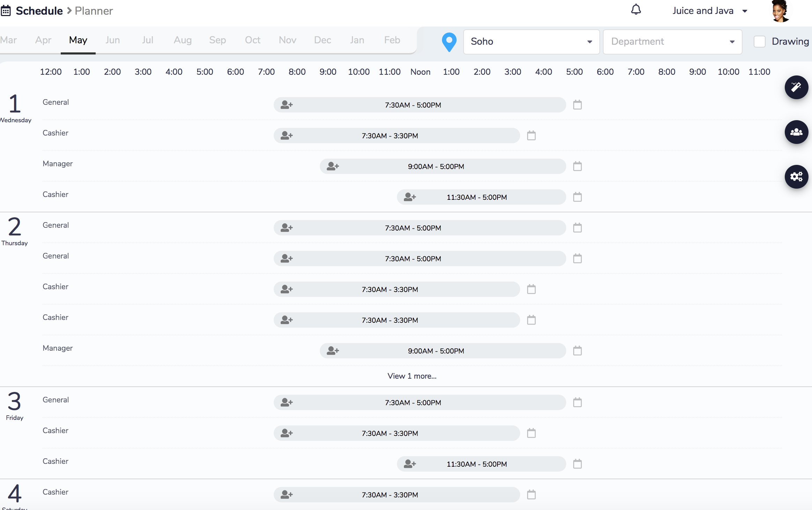
Task: Select the Oct month tab
Action: pos(252,40)
